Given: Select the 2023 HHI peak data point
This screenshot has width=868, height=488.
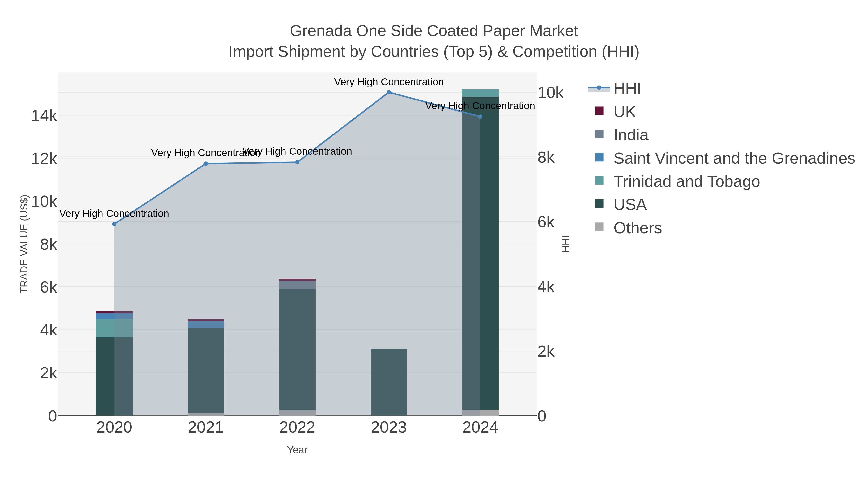Looking at the screenshot, I should 388,92.
